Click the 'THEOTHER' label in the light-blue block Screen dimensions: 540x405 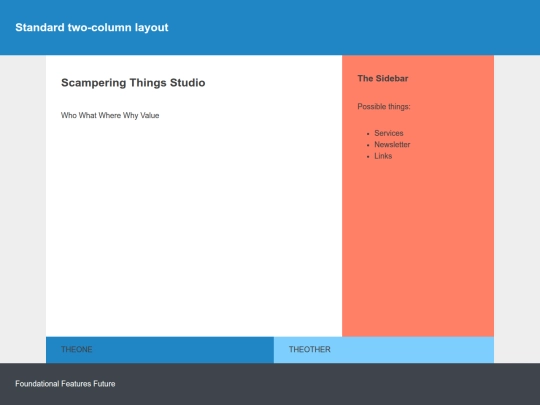pyautogui.click(x=310, y=350)
